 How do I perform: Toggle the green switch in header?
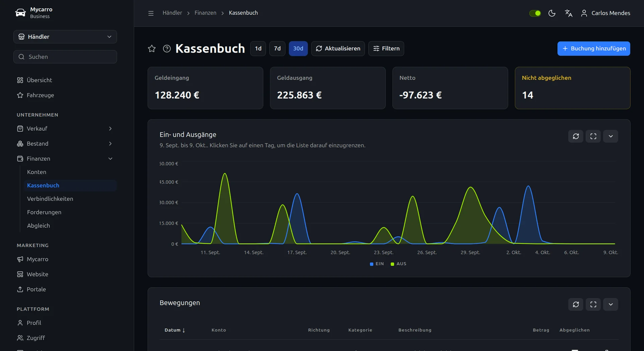[535, 13]
